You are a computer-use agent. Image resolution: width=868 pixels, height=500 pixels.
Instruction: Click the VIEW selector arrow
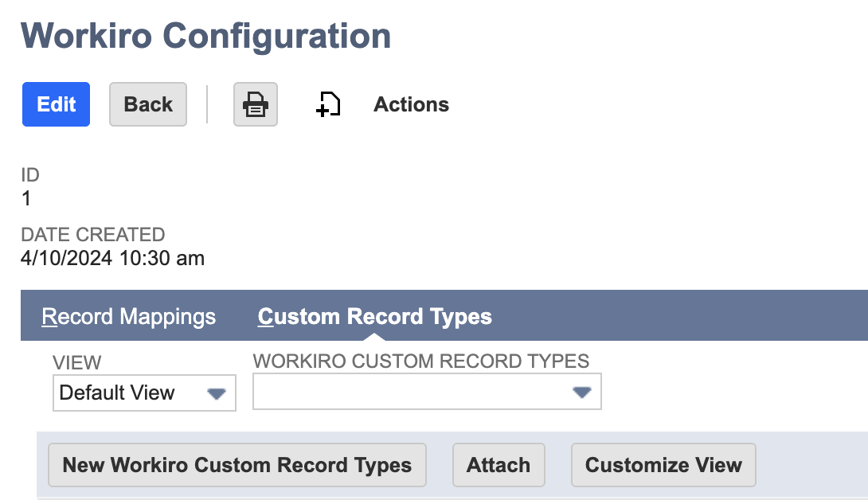pyautogui.click(x=217, y=392)
